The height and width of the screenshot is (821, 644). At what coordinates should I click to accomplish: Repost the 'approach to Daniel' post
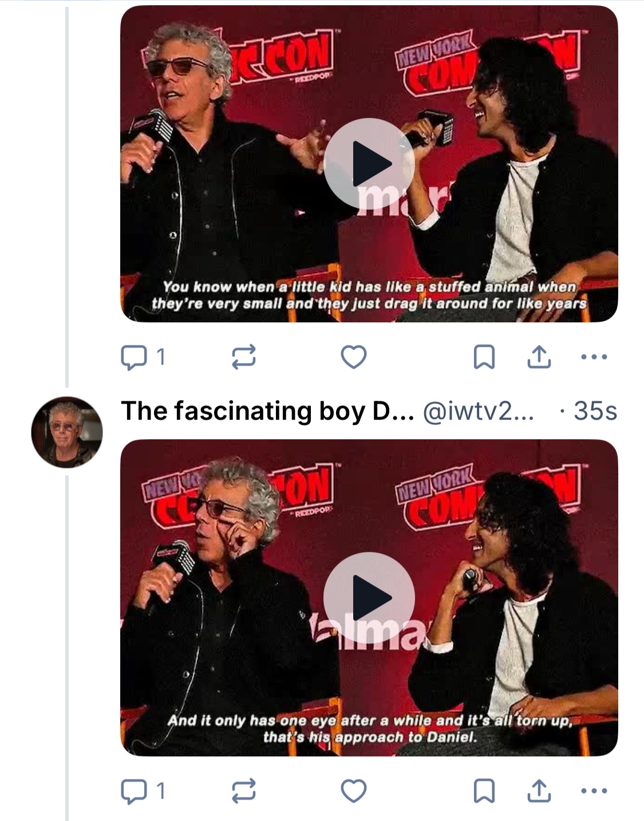tap(243, 791)
